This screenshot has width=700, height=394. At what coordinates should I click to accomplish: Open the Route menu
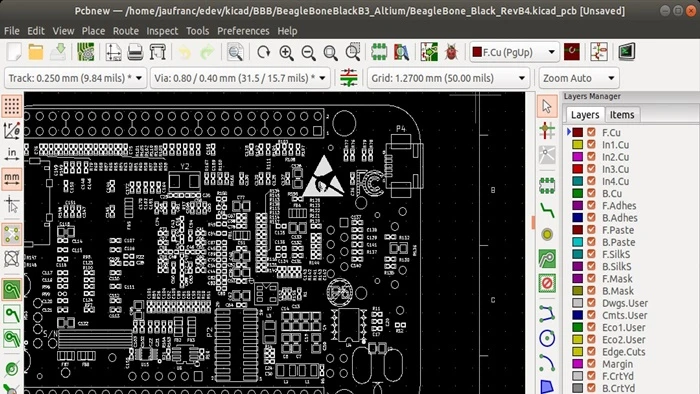click(125, 31)
